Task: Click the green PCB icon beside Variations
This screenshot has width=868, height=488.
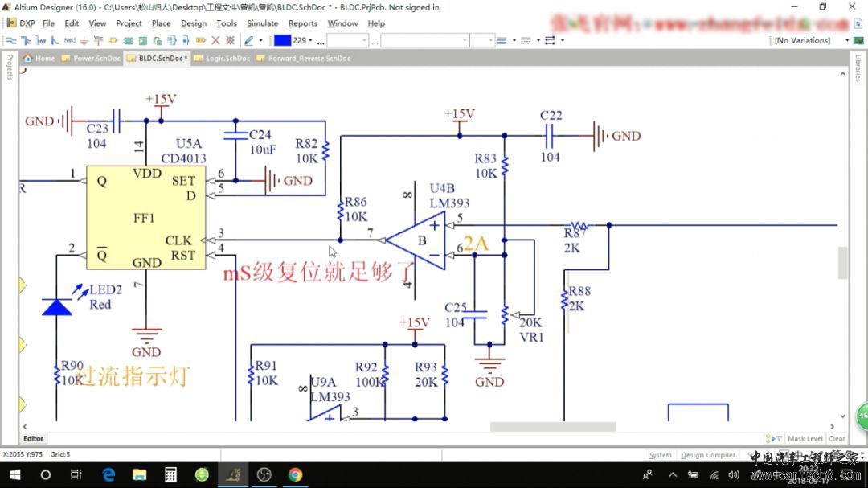Action: pyautogui.click(x=858, y=40)
